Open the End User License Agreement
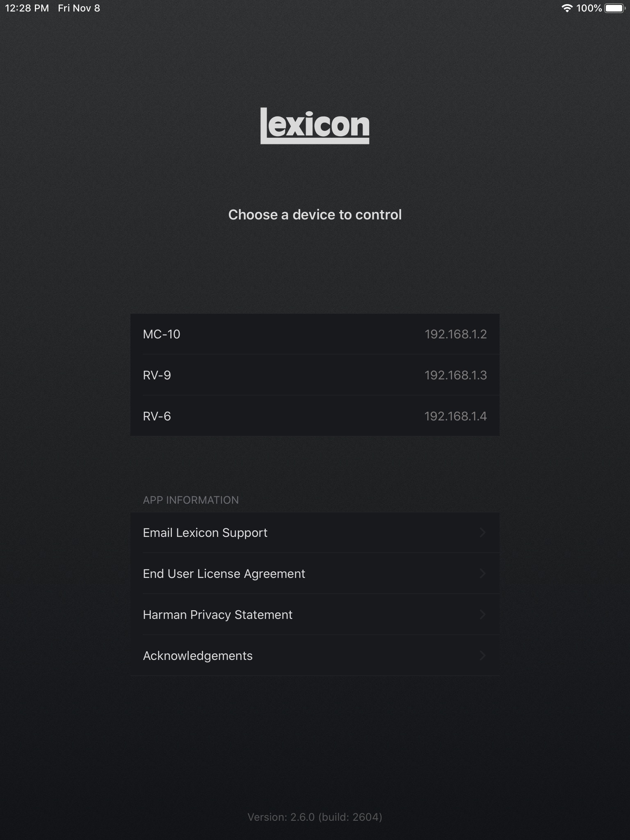The image size is (630, 840). pos(224,574)
